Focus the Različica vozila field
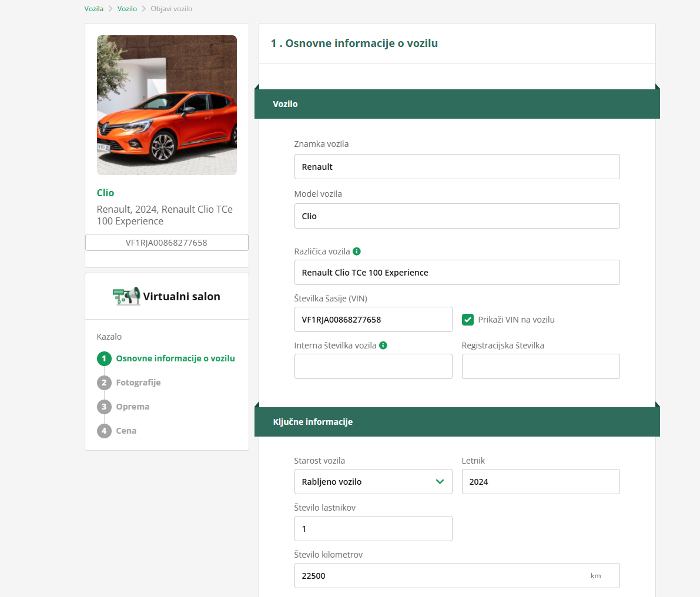Image resolution: width=700 pixels, height=597 pixels. tap(457, 272)
